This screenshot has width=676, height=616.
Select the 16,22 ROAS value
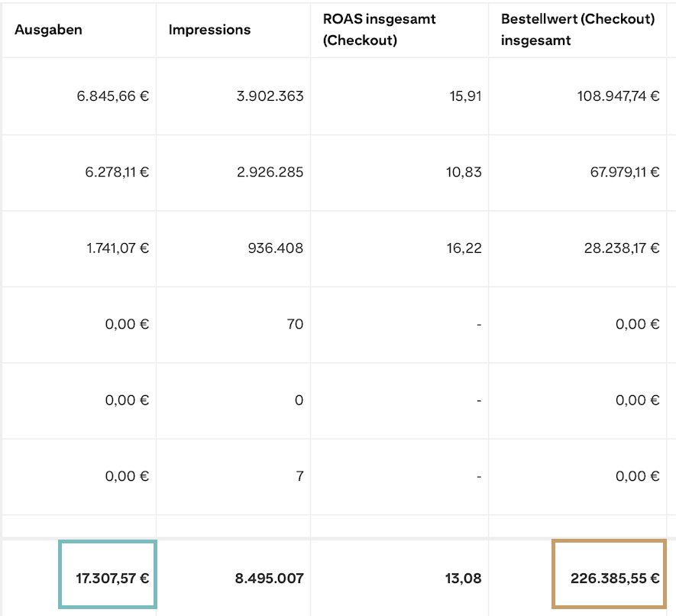tap(466, 248)
